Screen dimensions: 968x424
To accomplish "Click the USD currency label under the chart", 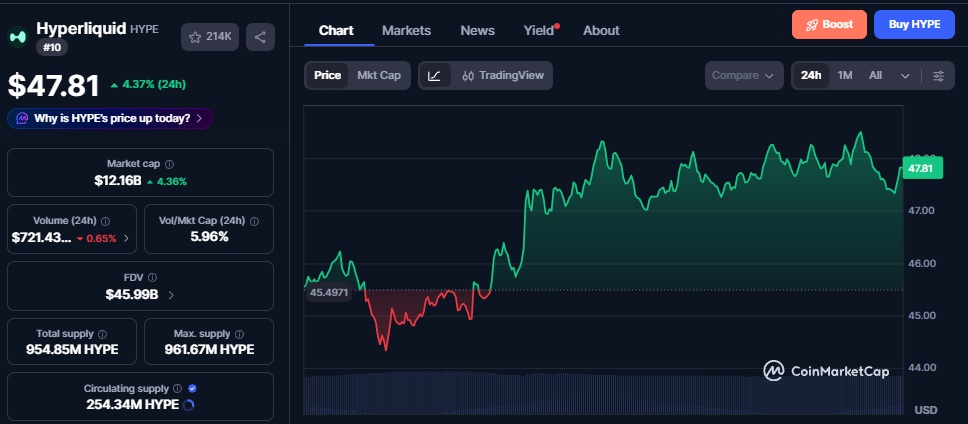I will (x=925, y=410).
